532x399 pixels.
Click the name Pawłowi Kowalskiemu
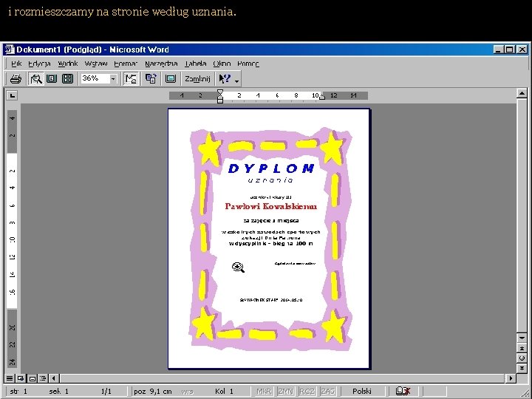271,206
